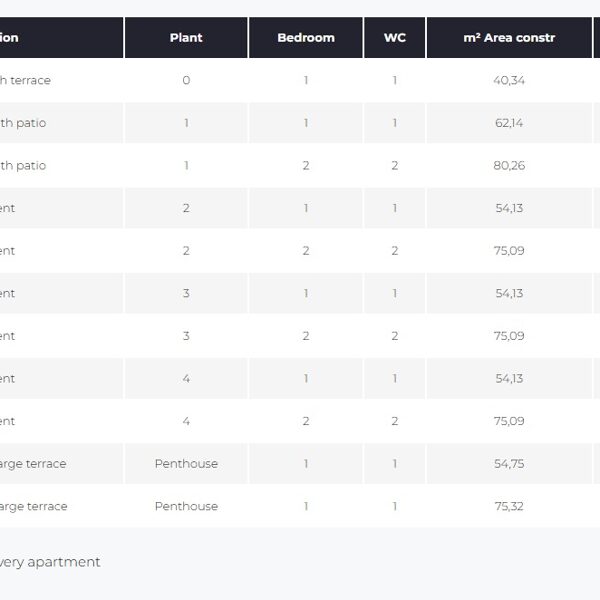This screenshot has width=600, height=600.
Task: Click Plant value in the 80,26 row
Action: [186, 166]
